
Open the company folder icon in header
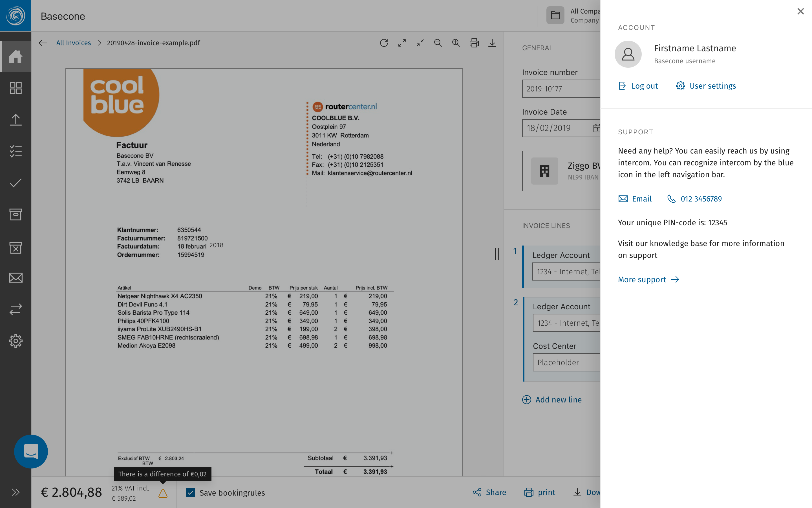click(555, 16)
